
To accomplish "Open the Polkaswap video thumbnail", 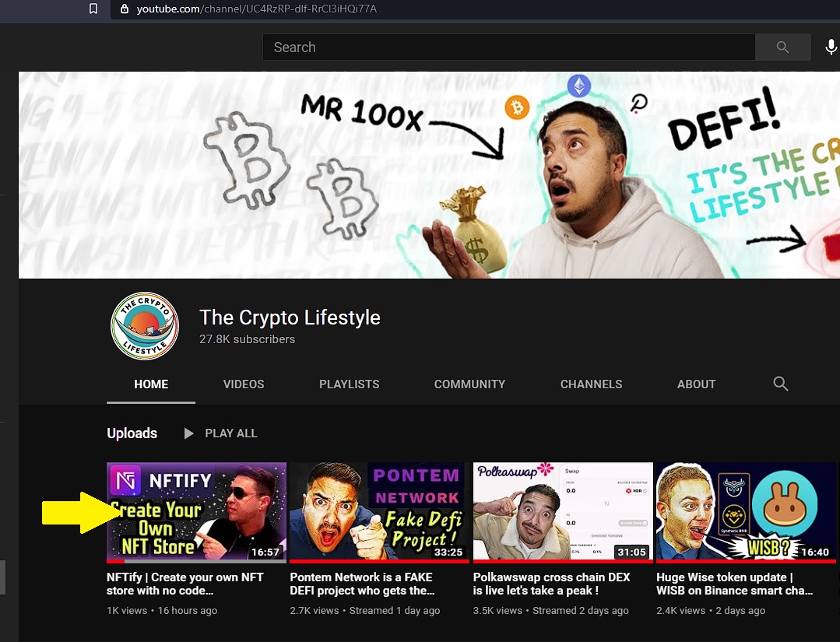I will (563, 511).
